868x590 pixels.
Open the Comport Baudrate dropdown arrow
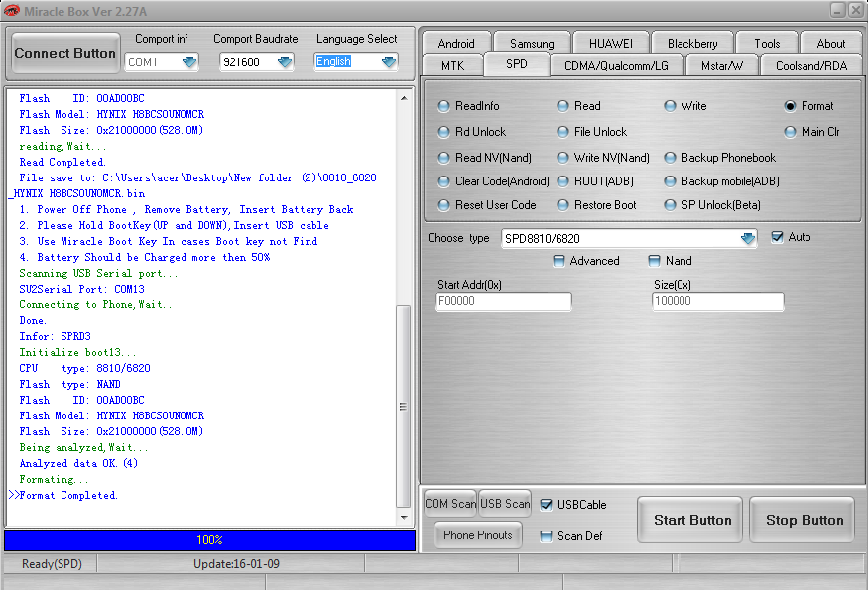tap(285, 62)
